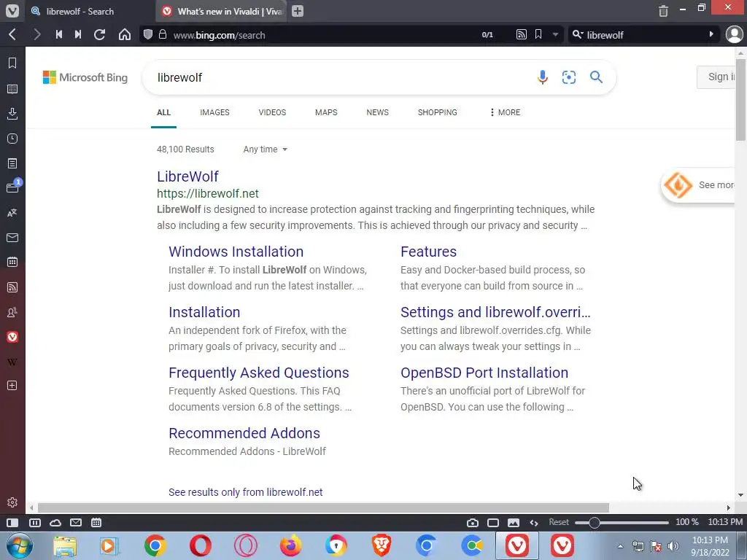Click the Rewind history button

[59, 34]
